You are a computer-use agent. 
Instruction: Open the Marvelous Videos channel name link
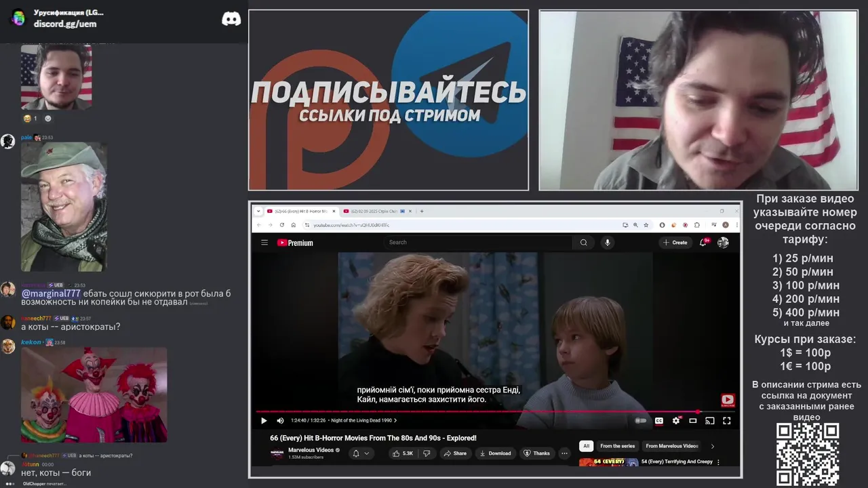coord(311,450)
